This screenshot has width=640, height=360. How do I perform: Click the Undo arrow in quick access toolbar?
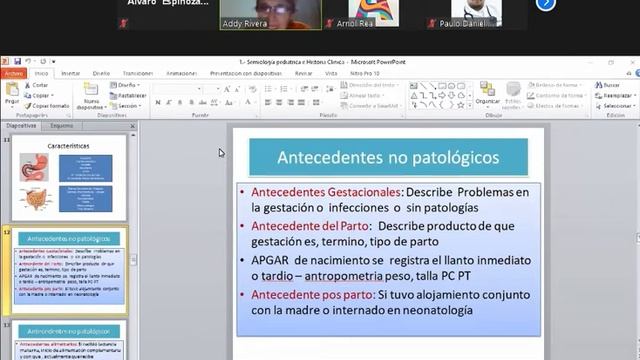point(28,61)
